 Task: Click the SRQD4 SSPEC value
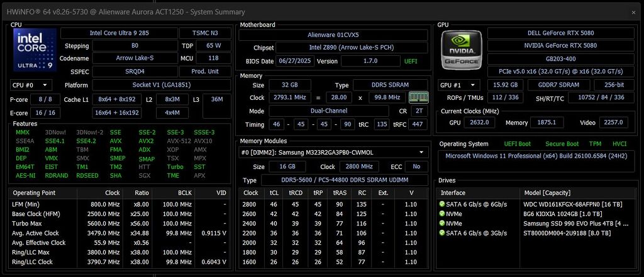point(135,72)
